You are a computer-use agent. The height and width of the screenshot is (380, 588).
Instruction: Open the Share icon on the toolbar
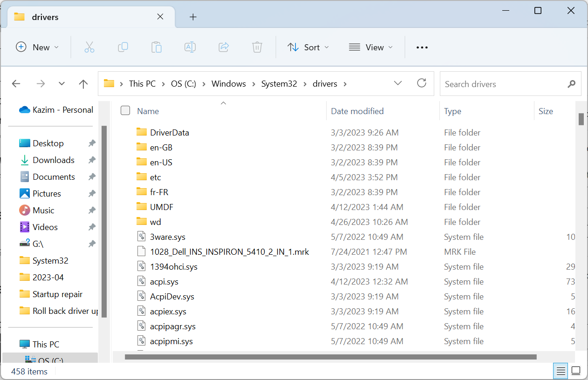[224, 47]
